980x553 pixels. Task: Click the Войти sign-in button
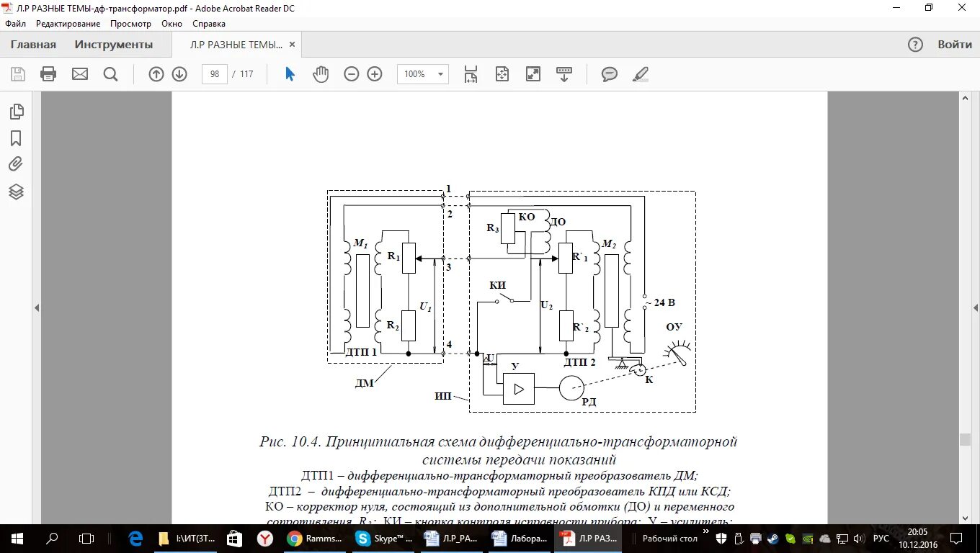pyautogui.click(x=955, y=45)
